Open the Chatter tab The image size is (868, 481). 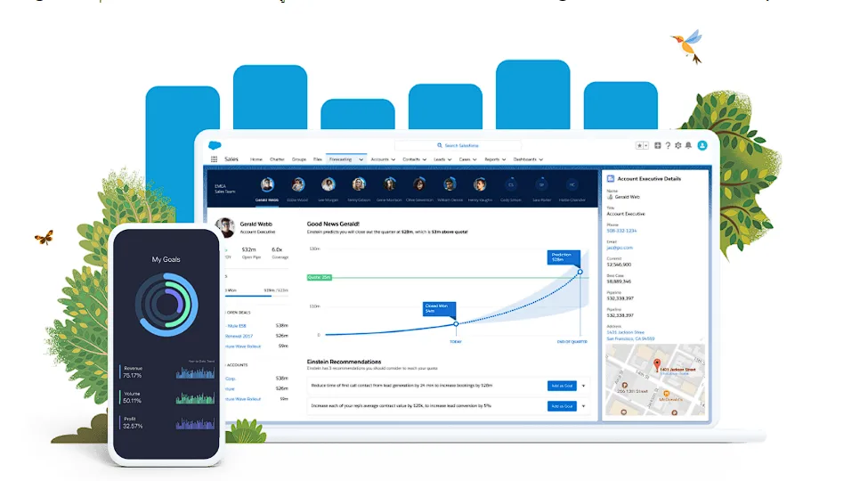pyautogui.click(x=277, y=159)
